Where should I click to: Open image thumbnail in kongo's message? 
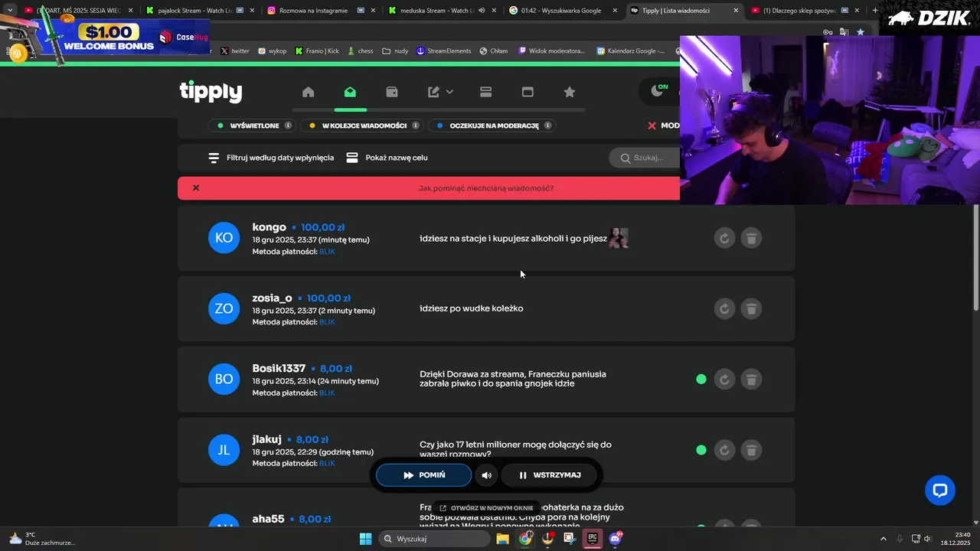tap(619, 238)
